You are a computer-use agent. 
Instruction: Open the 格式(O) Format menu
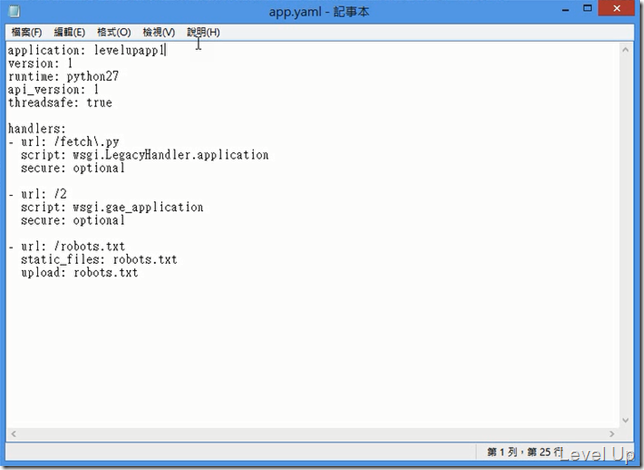point(114,32)
